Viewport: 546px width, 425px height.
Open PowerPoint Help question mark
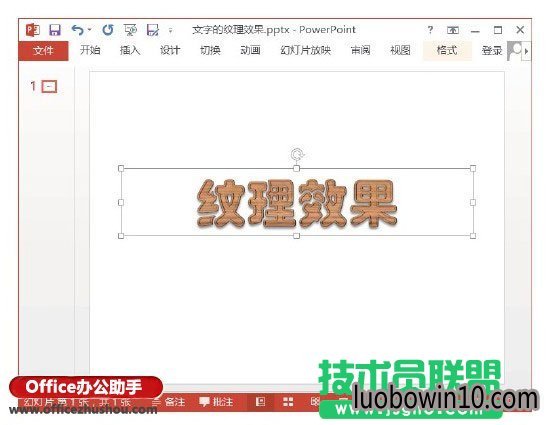(x=430, y=30)
